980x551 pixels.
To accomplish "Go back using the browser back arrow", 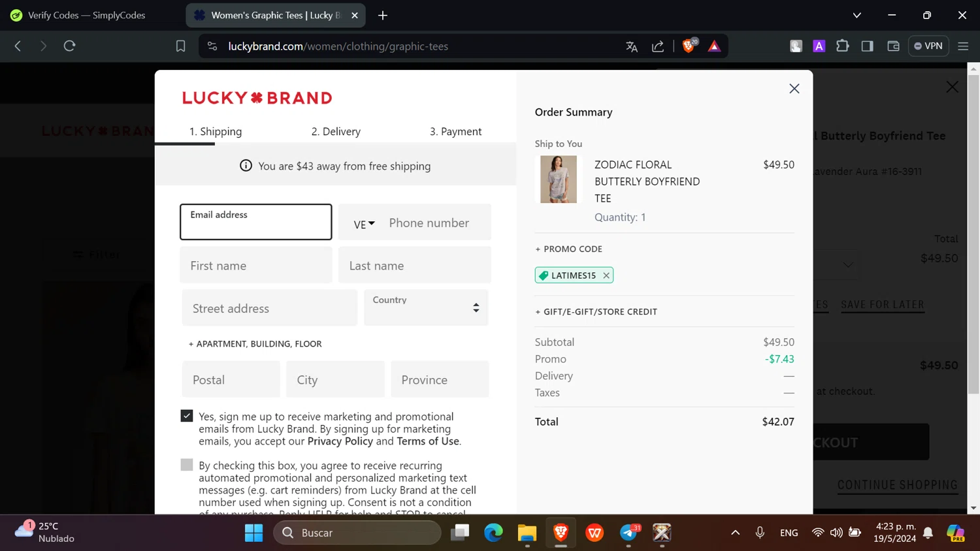I will [x=18, y=46].
